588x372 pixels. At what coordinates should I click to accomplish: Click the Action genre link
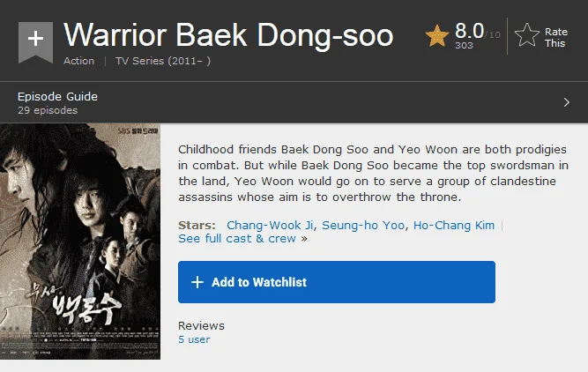[x=78, y=61]
